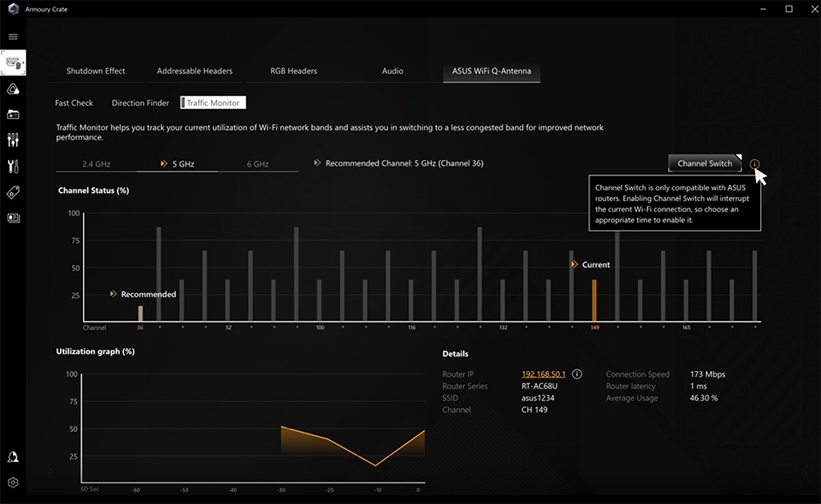Open the hamburger menu in sidebar
The image size is (821, 504).
[13, 37]
